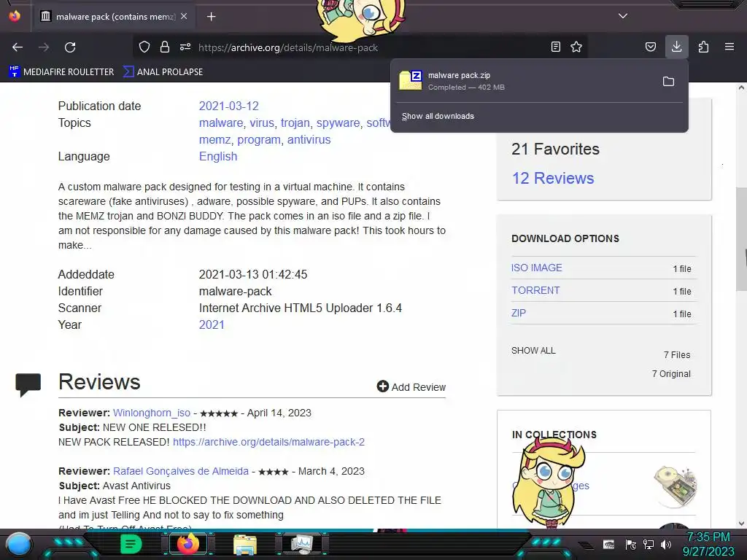The image size is (747, 560).
Task: Open 12 Reviews link
Action: [553, 178]
